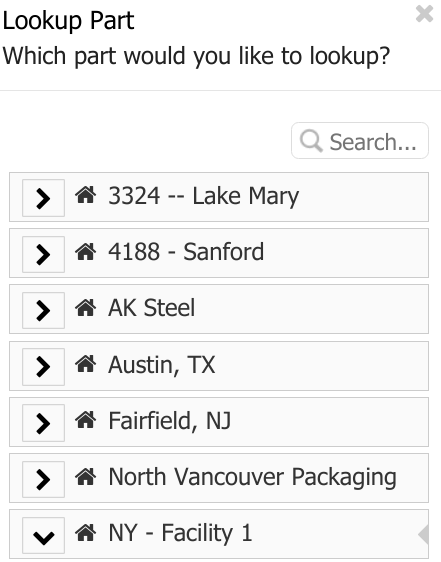Click the house icon beside Fairfield, NJ
This screenshot has width=441, height=562.
(x=85, y=420)
